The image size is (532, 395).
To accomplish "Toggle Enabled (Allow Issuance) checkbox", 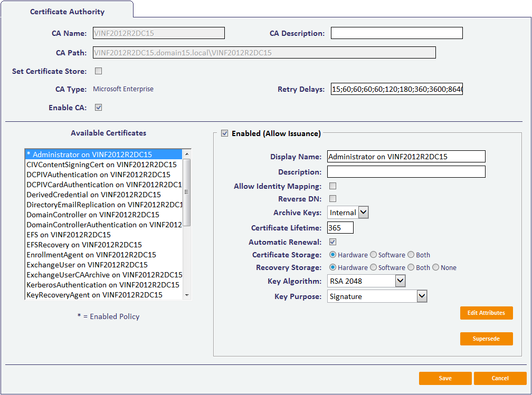I will tap(225, 133).
